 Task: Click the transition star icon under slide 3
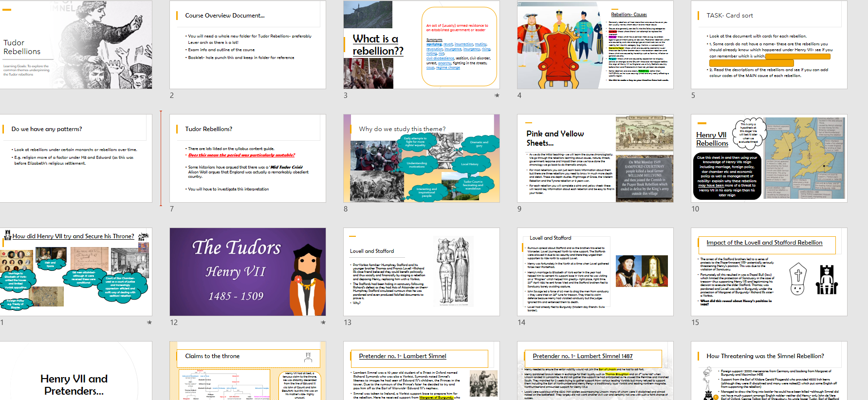[x=497, y=95]
